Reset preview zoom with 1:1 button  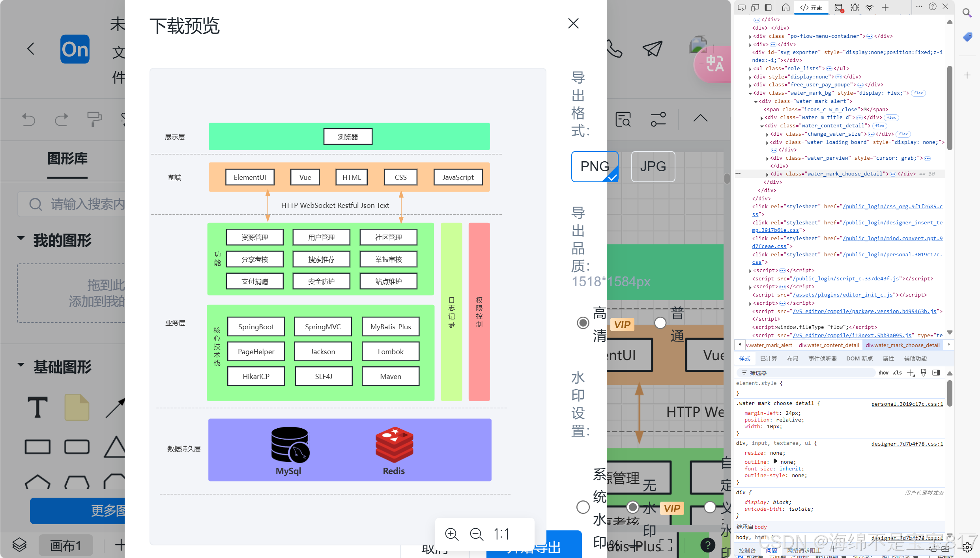coord(502,534)
